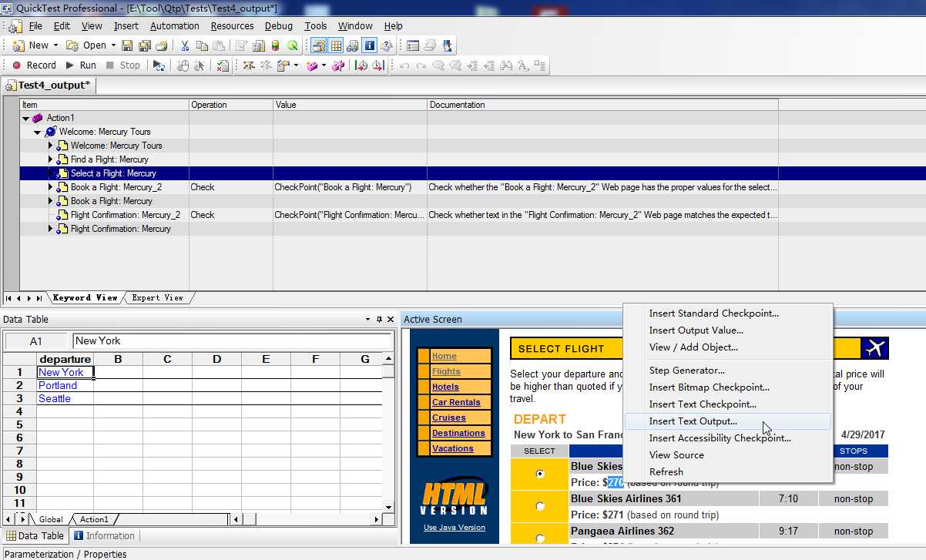
Task: Choose View Source from context menu
Action: point(728,455)
